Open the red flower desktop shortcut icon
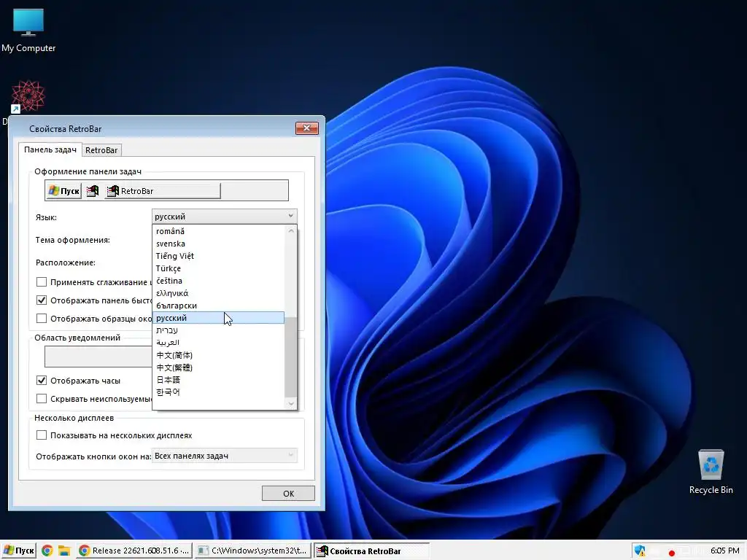The image size is (747, 560). [28, 97]
